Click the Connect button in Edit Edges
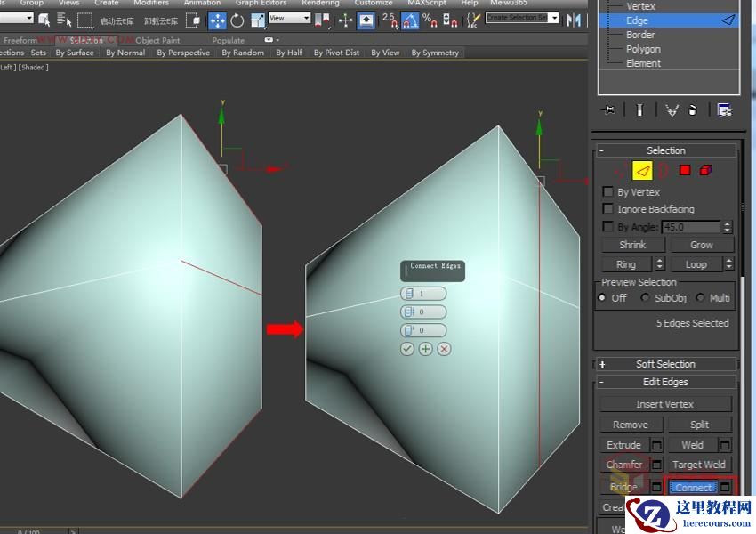Screen dimensions: 756x534 (x=693, y=487)
